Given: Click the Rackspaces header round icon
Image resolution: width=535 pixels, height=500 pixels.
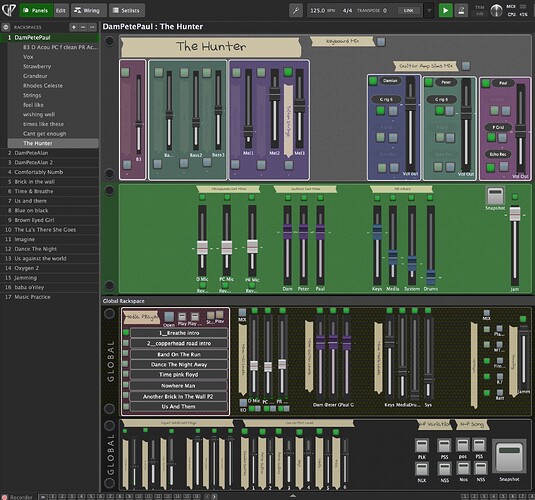Looking at the screenshot, I should point(6,27).
